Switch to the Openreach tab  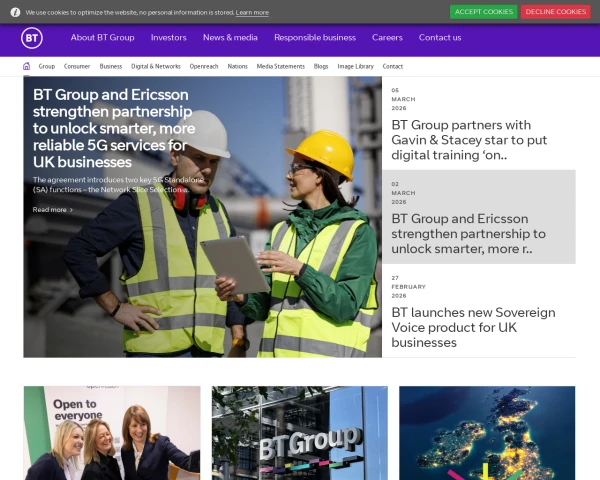(x=204, y=66)
